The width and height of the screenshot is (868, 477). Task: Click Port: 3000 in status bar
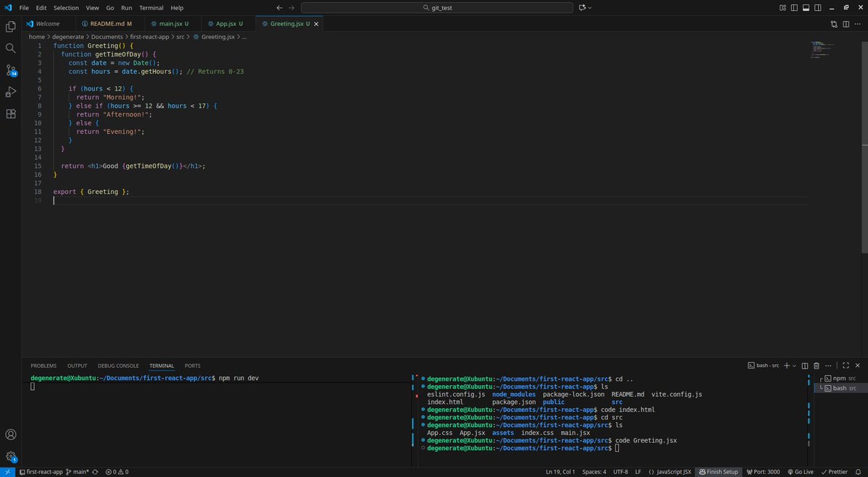763,472
